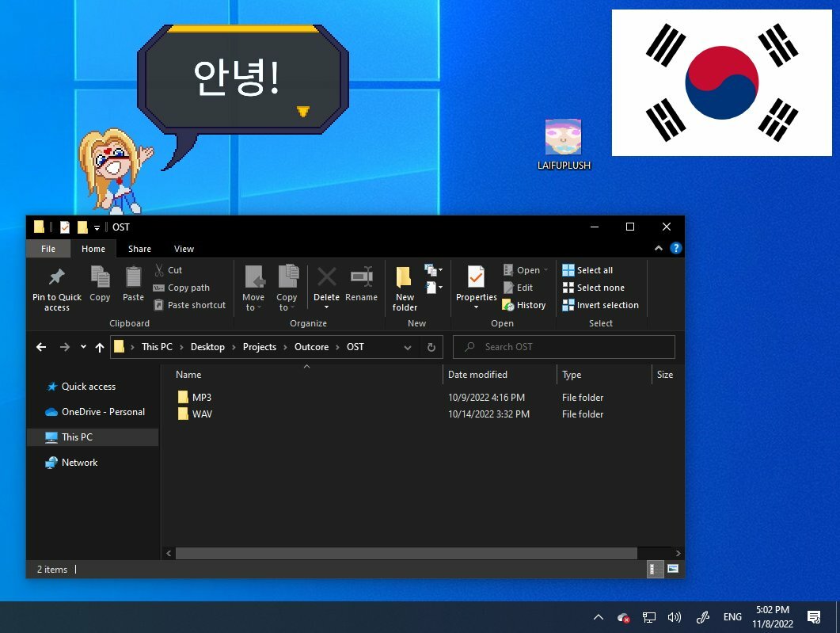Click the Copy ribbon icon
This screenshot has height=633, width=840.
tap(100, 277)
